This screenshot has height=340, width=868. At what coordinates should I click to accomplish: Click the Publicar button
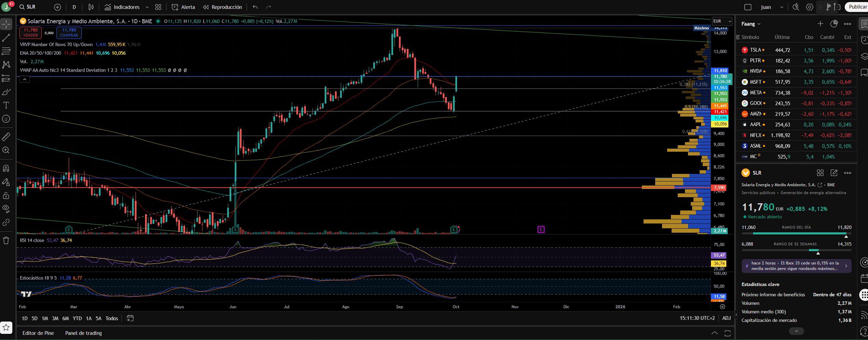point(857,7)
